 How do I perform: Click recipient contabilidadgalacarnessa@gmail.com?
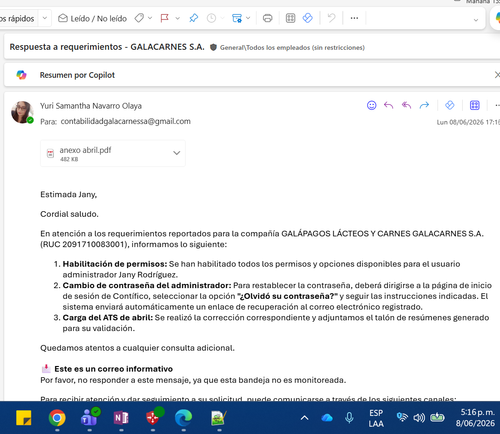tap(126, 121)
